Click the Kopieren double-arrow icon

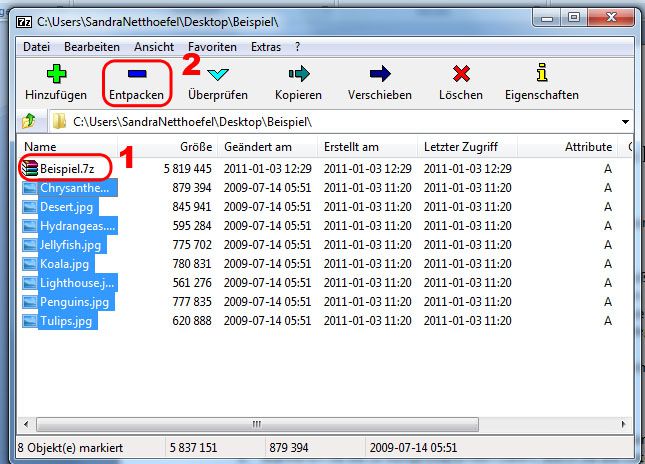tap(299, 74)
